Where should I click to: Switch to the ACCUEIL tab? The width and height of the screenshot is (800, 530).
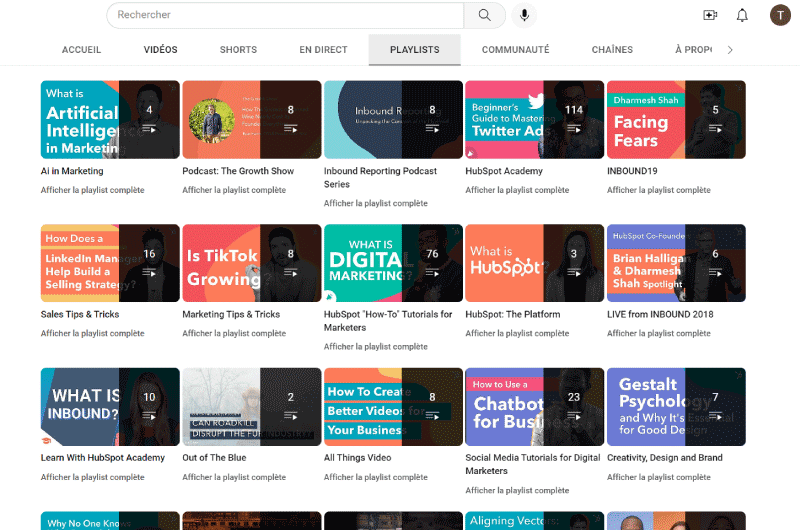(x=81, y=50)
